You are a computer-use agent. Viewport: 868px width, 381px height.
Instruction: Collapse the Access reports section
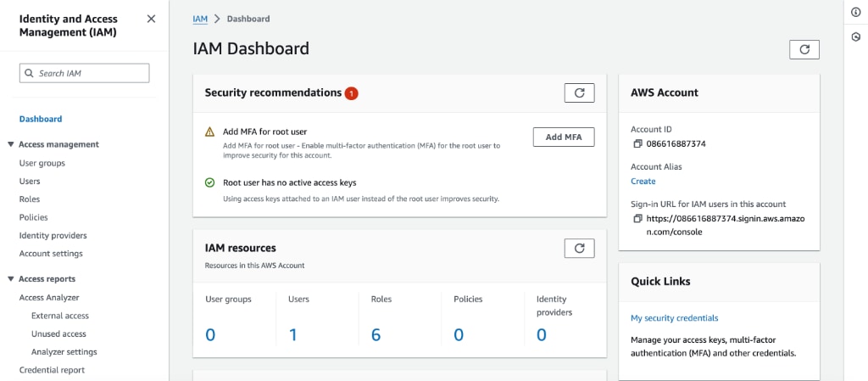tap(10, 279)
